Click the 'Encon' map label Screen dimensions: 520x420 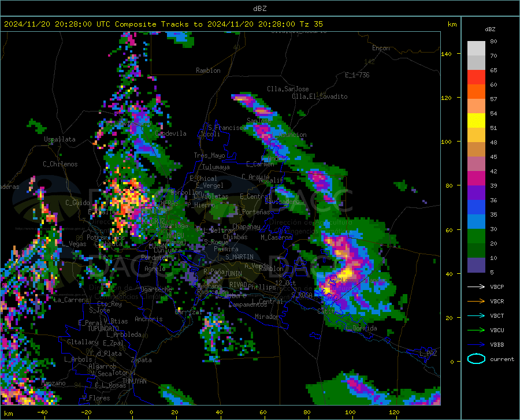381,48
